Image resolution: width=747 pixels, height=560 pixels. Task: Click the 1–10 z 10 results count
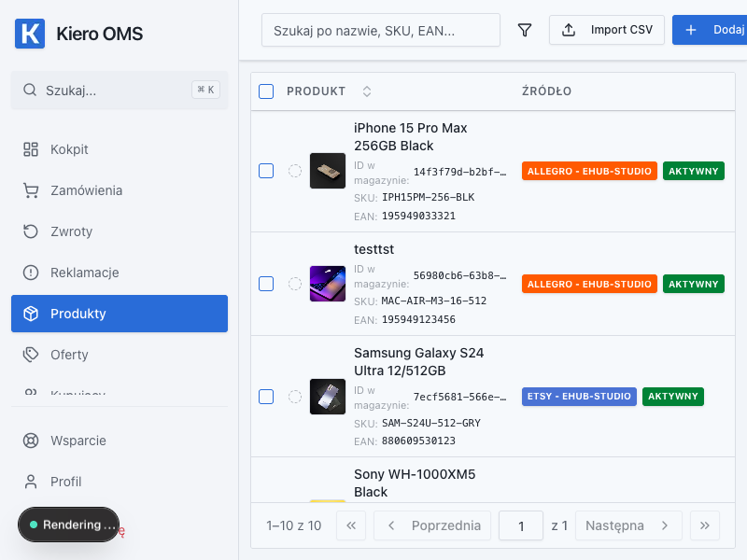click(293, 525)
